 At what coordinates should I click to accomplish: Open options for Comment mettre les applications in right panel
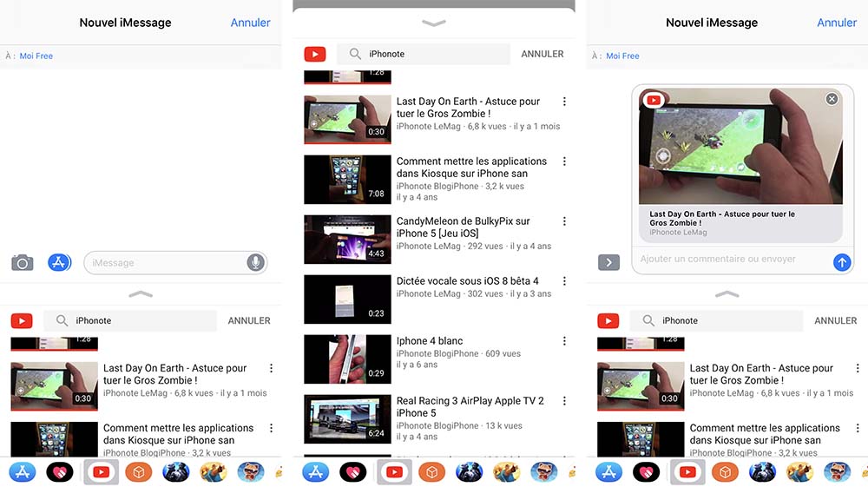click(858, 428)
